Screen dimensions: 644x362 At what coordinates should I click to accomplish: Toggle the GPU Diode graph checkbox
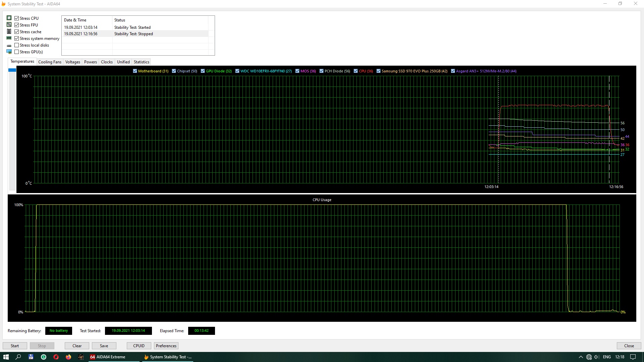203,71
